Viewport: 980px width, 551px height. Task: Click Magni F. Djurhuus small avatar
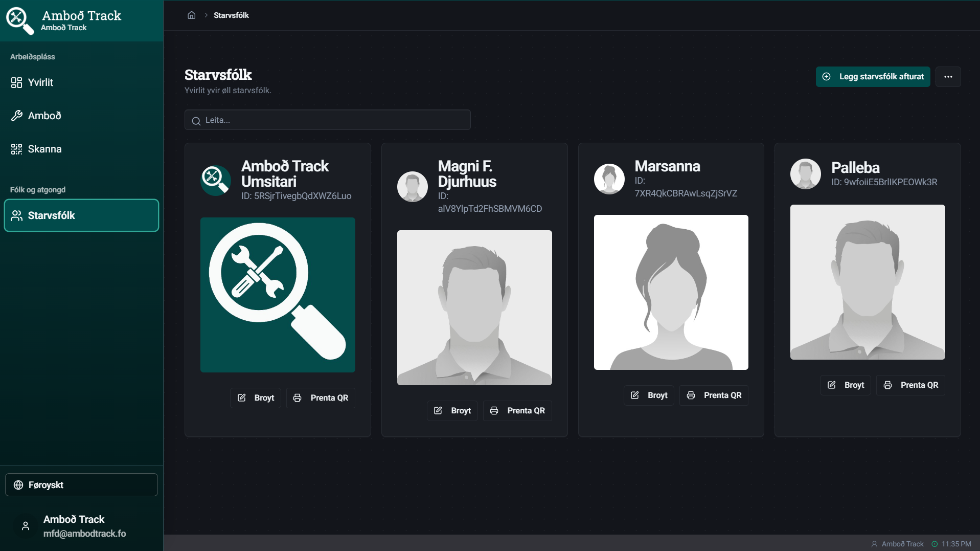(413, 187)
